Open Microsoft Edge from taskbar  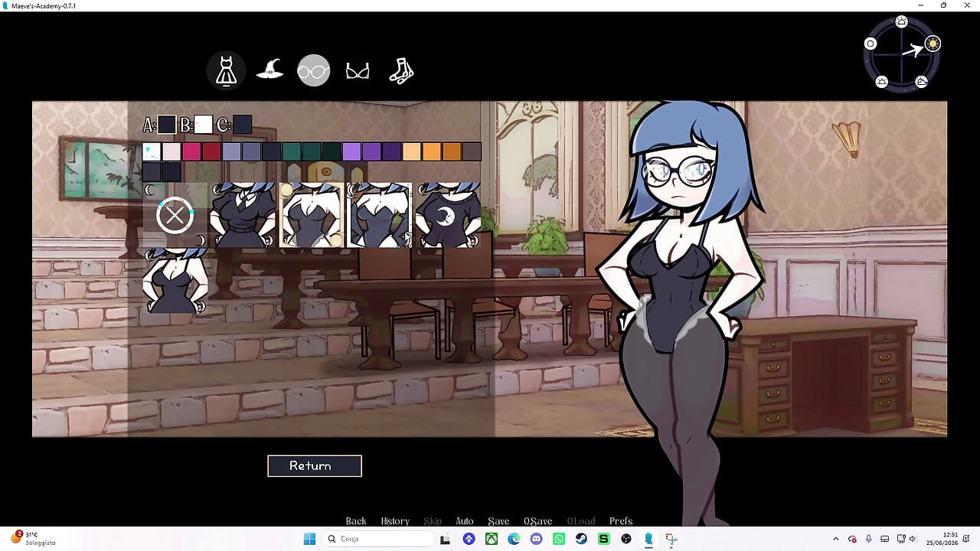point(514,539)
